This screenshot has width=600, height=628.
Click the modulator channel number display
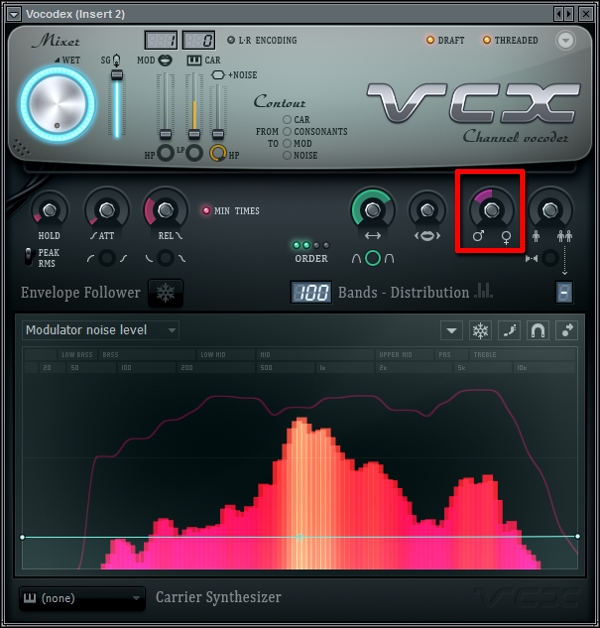coord(161,40)
